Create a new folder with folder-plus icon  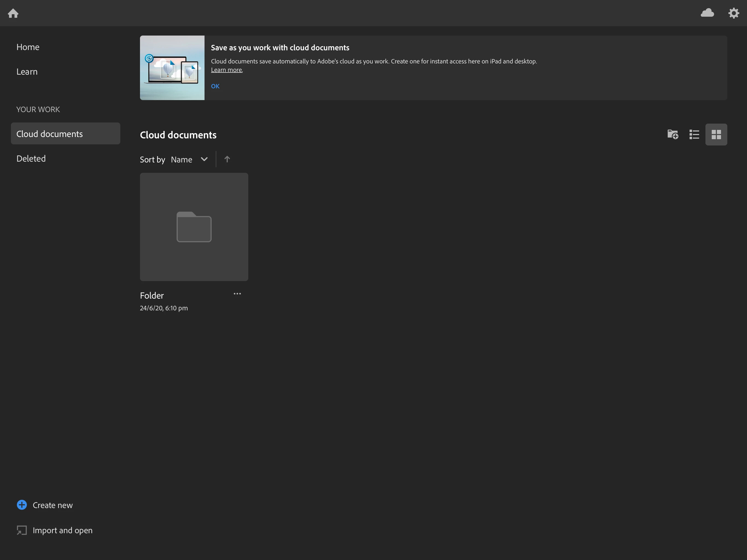point(673,135)
